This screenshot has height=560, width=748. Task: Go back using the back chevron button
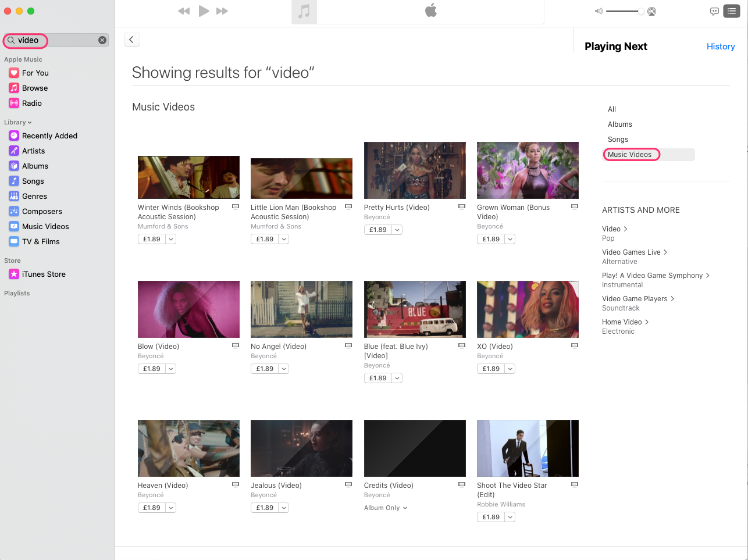pos(132,40)
